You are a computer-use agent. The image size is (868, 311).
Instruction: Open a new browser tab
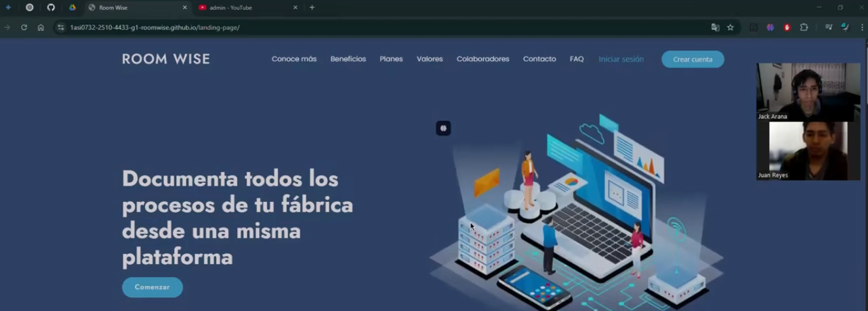pos(312,8)
